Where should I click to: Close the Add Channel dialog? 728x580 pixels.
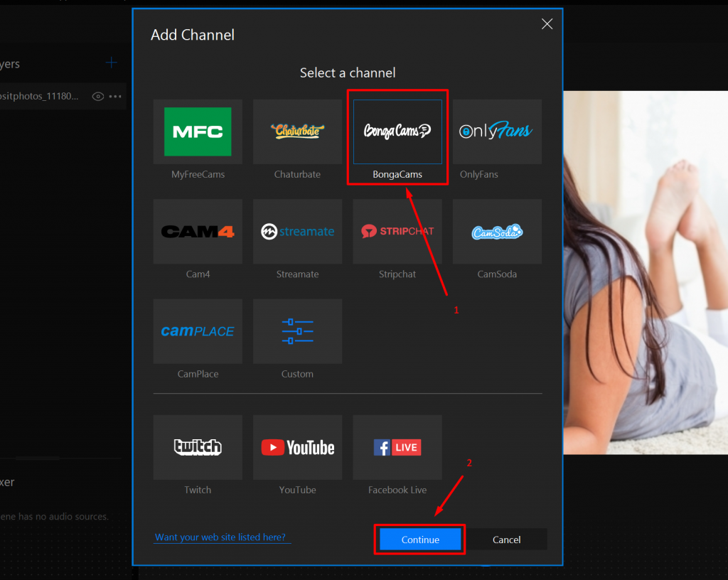pyautogui.click(x=547, y=24)
